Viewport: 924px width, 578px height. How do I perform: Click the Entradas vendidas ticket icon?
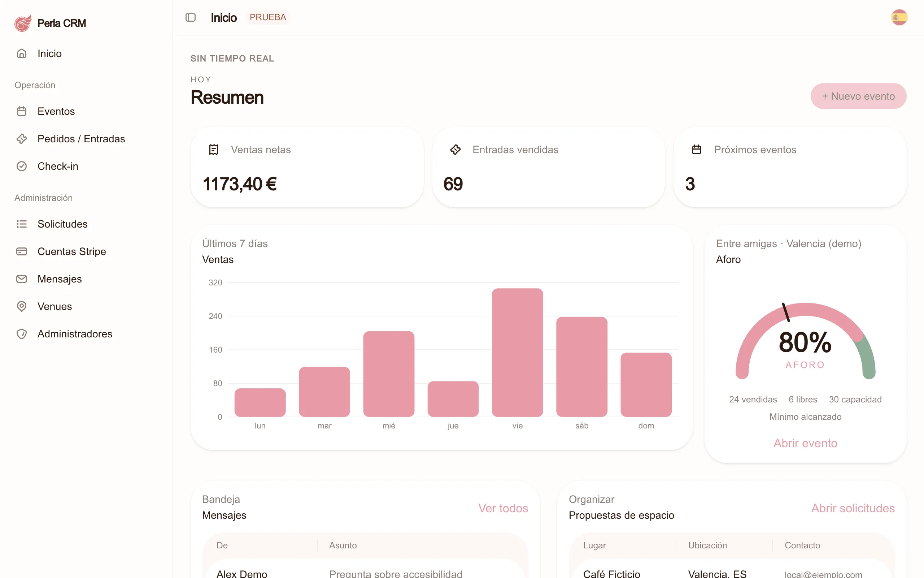click(456, 150)
